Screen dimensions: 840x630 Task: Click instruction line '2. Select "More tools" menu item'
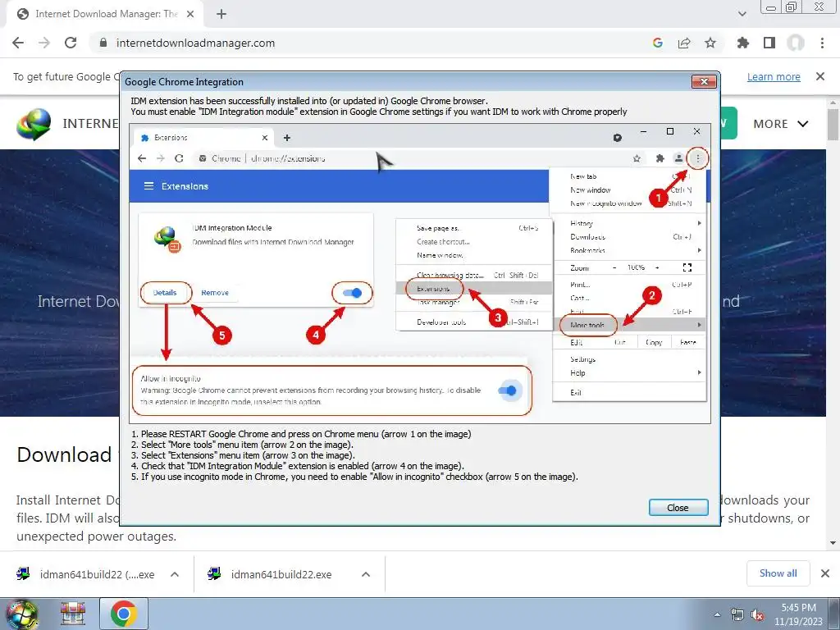click(242, 445)
